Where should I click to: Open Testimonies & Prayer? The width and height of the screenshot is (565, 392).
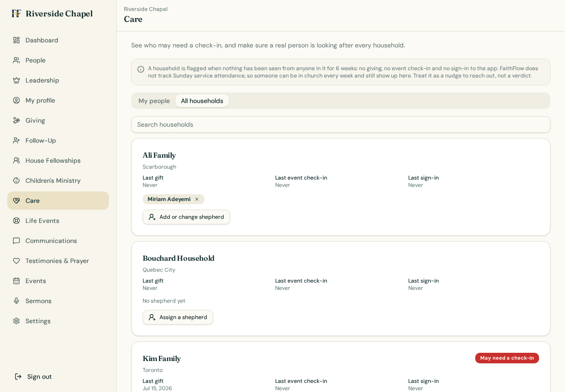click(58, 261)
